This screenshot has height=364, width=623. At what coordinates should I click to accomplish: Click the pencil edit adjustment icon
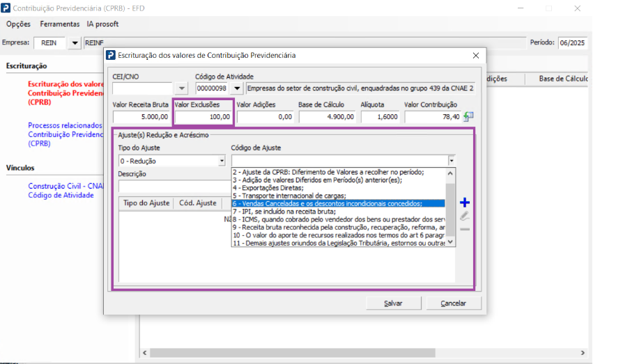pos(465,216)
